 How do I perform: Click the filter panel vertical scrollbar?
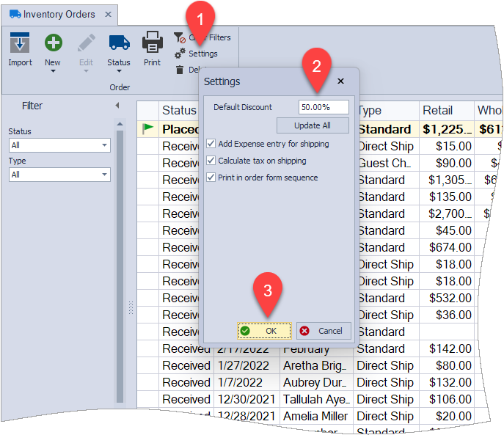(x=120, y=266)
